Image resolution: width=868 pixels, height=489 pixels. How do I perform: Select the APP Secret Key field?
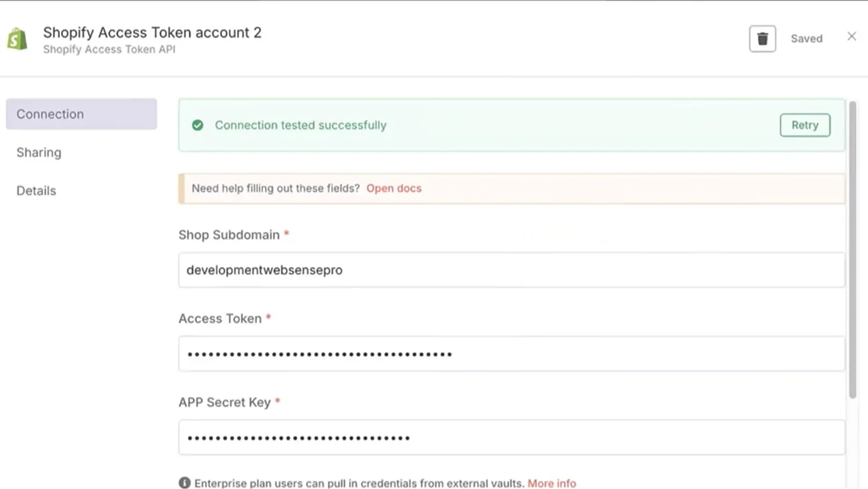(511, 438)
